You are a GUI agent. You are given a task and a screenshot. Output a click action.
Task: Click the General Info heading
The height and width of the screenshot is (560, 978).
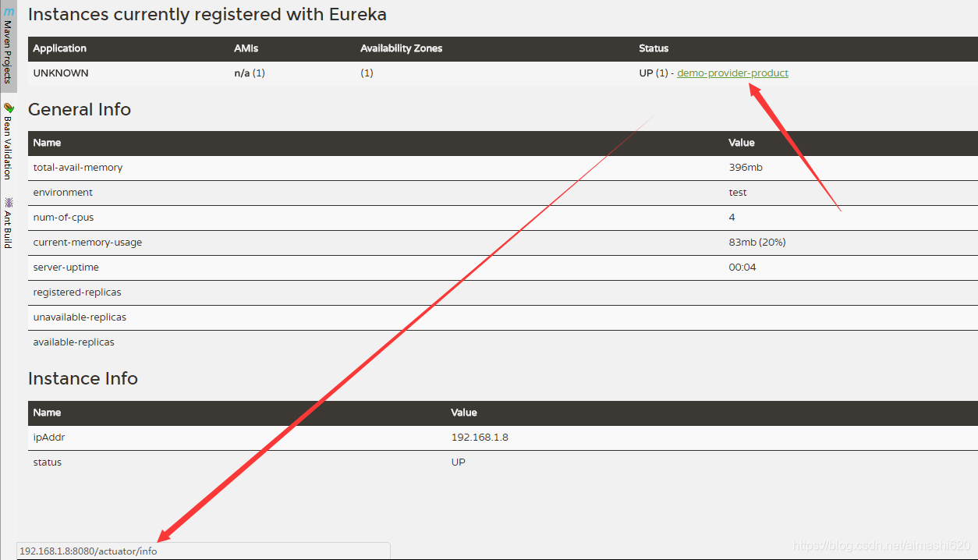pos(80,109)
